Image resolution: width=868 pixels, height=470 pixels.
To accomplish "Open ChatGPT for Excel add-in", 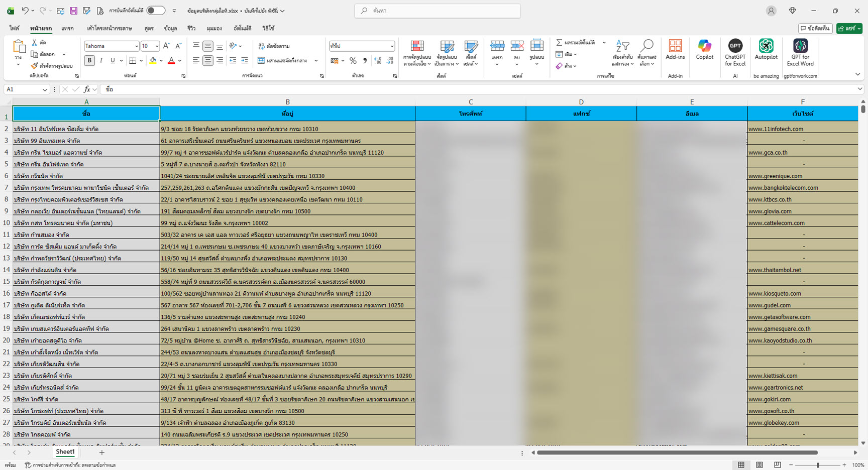I will click(735, 47).
